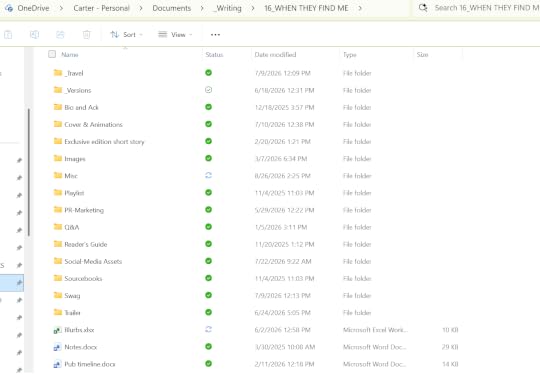Image resolution: width=540 pixels, height=375 pixels.
Task: Click the Rename icon in the toolbar
Action: (x=34, y=34)
